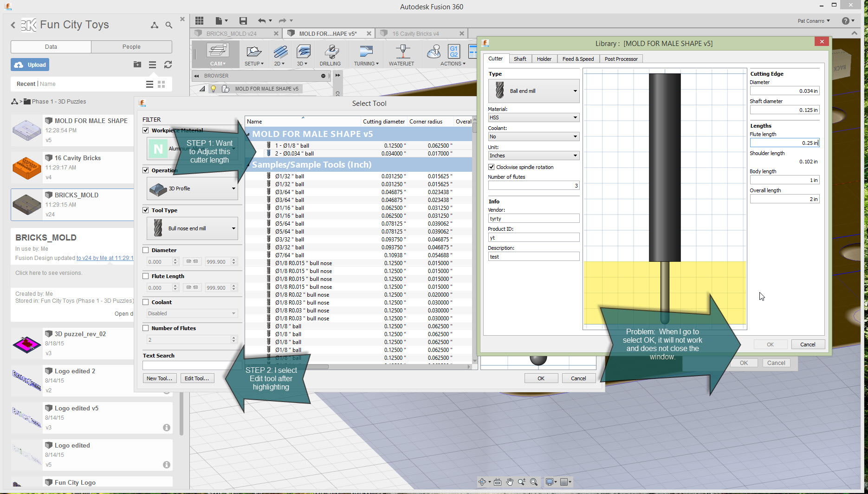Switch to the Shaft tab in the Library dialog
The image size is (868, 494).
(520, 58)
